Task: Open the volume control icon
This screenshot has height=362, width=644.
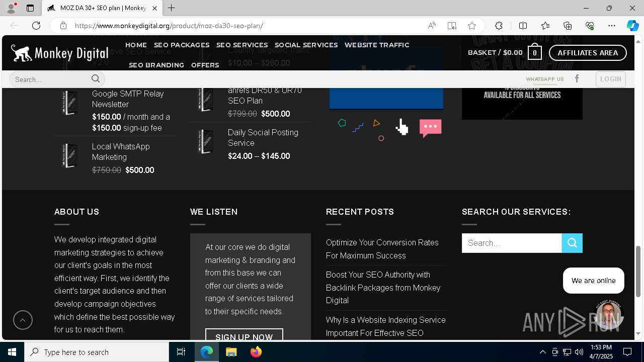Action: [579, 352]
